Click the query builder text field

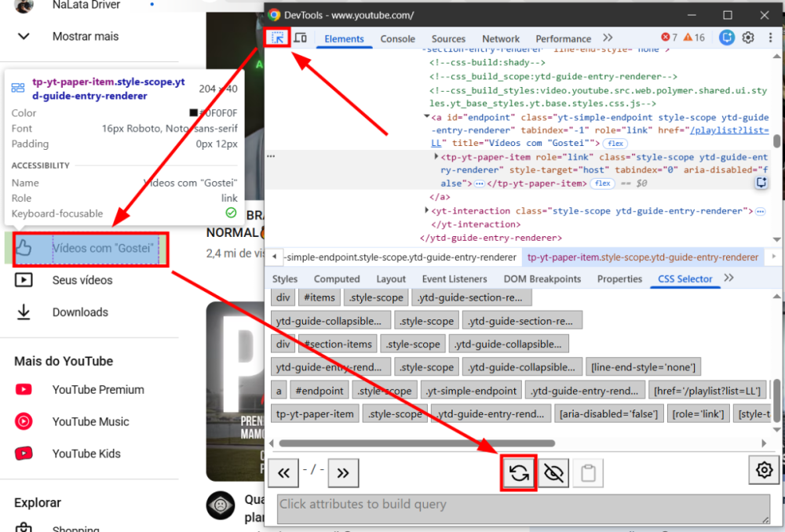523,508
